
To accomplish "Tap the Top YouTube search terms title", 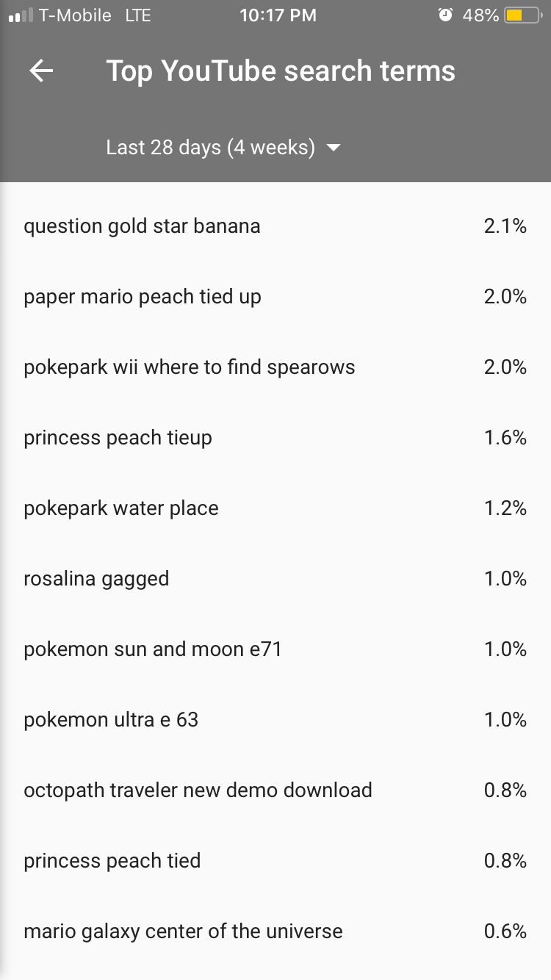I will click(281, 71).
